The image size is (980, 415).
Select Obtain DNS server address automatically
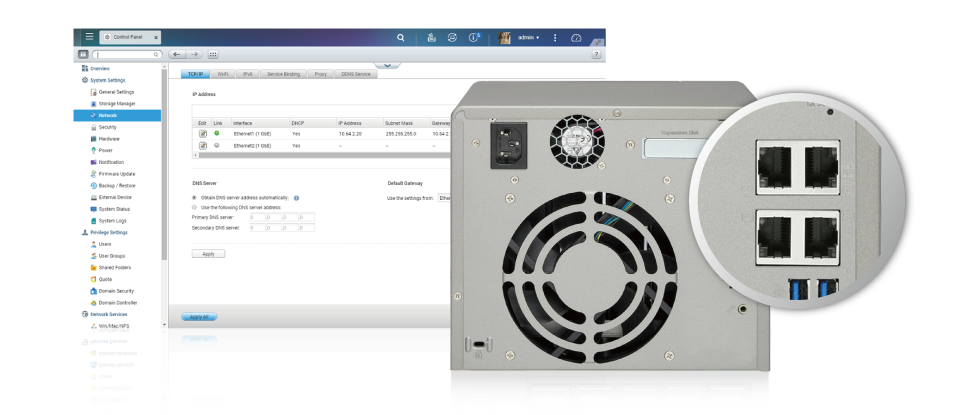(x=194, y=198)
